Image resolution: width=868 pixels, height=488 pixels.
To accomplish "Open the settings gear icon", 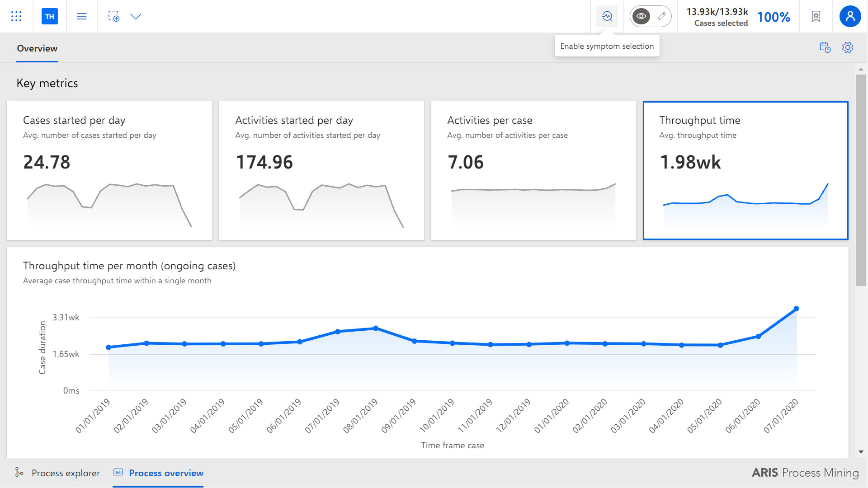I will tap(848, 47).
